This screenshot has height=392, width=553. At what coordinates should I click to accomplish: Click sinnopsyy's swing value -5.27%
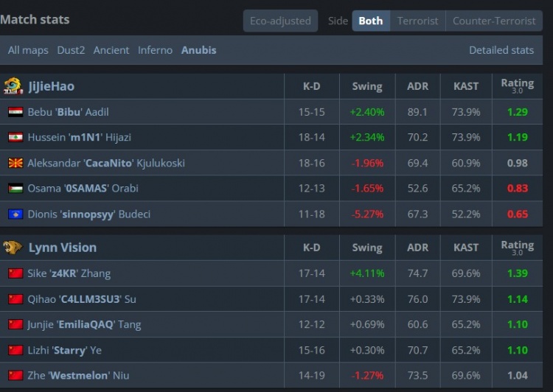tap(367, 214)
